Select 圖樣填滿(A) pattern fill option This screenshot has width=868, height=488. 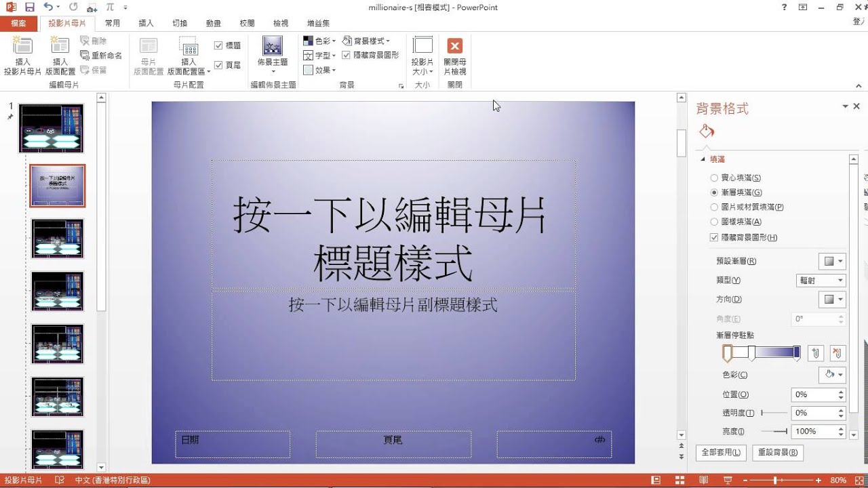pyautogui.click(x=736, y=222)
